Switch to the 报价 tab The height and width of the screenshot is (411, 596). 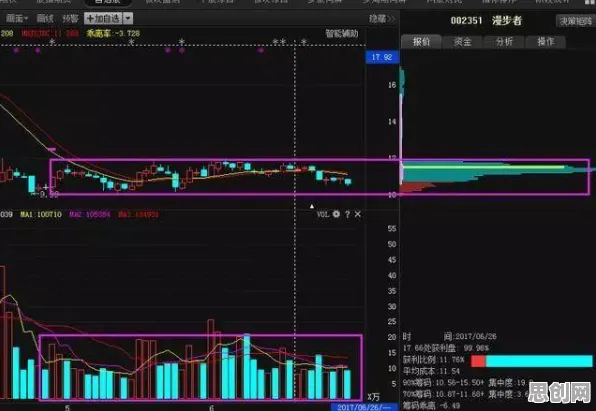pos(421,41)
